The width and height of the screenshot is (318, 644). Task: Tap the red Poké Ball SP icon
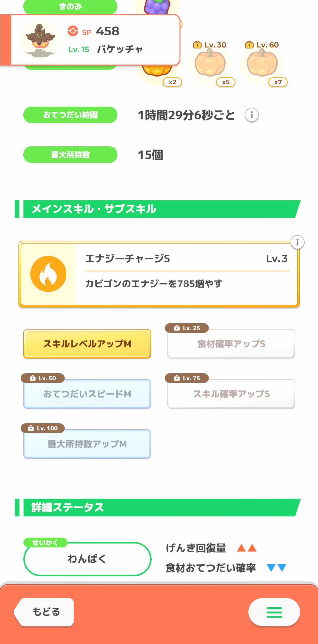(73, 31)
